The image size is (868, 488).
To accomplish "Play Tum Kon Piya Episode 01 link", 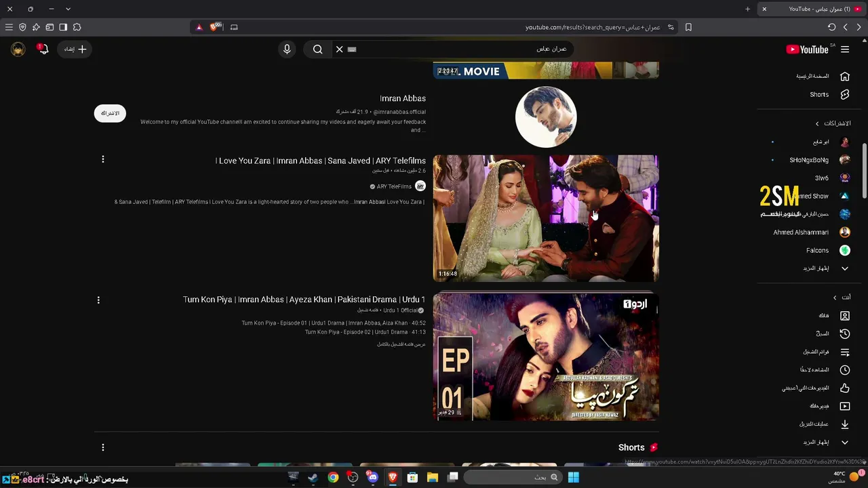I will click(x=334, y=323).
